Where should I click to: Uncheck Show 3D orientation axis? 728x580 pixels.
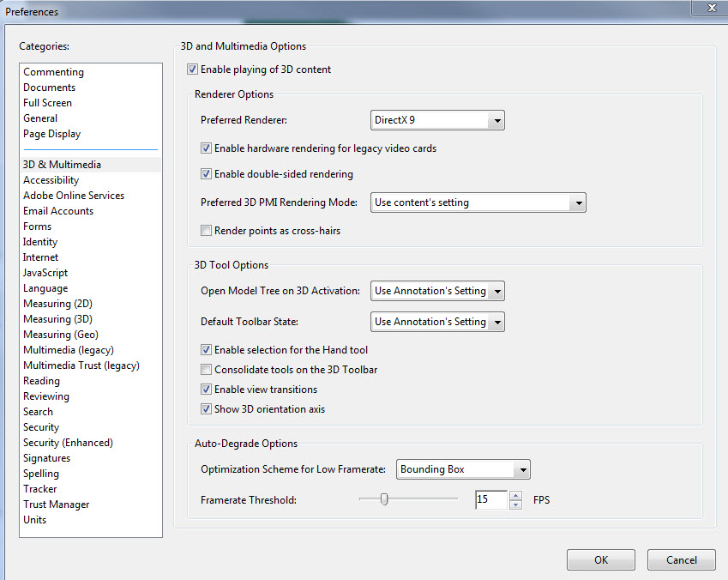point(206,409)
